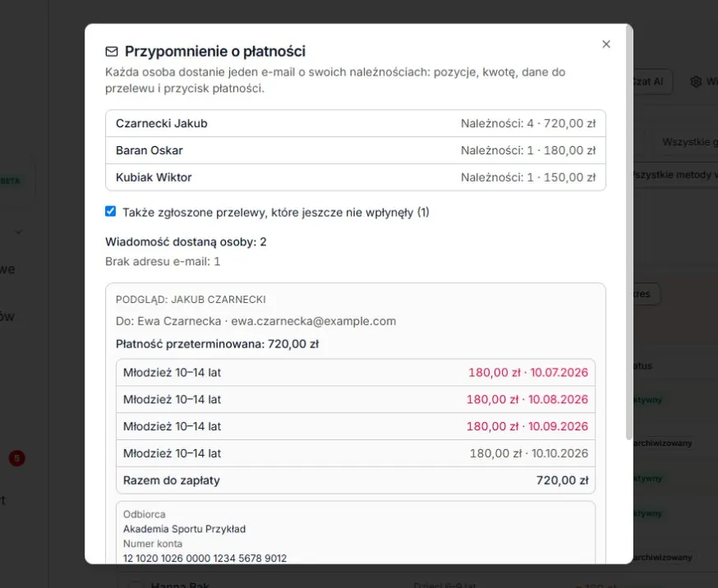Open the 'Wszystkie g...' filter dropdown

click(688, 142)
